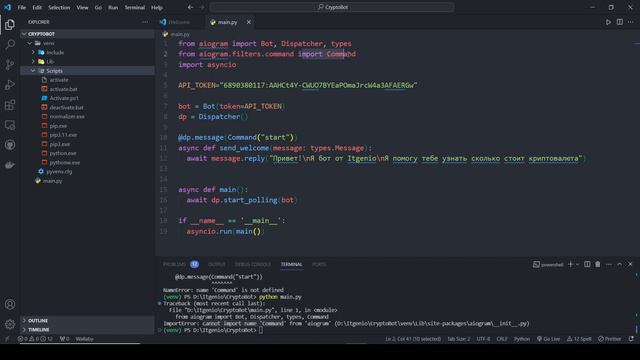Run the Python file with the play button
Image resolution: width=640 pixels, height=360 pixels.
tap(608, 22)
